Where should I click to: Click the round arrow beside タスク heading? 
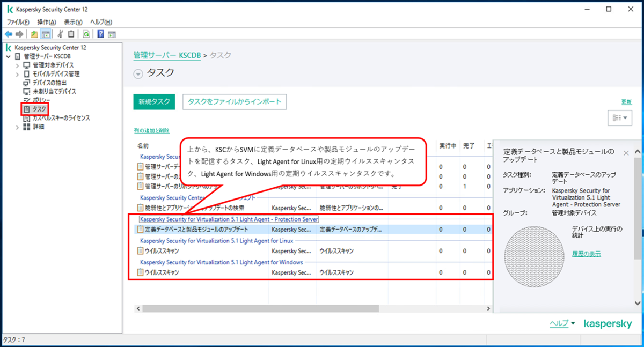pos(138,75)
